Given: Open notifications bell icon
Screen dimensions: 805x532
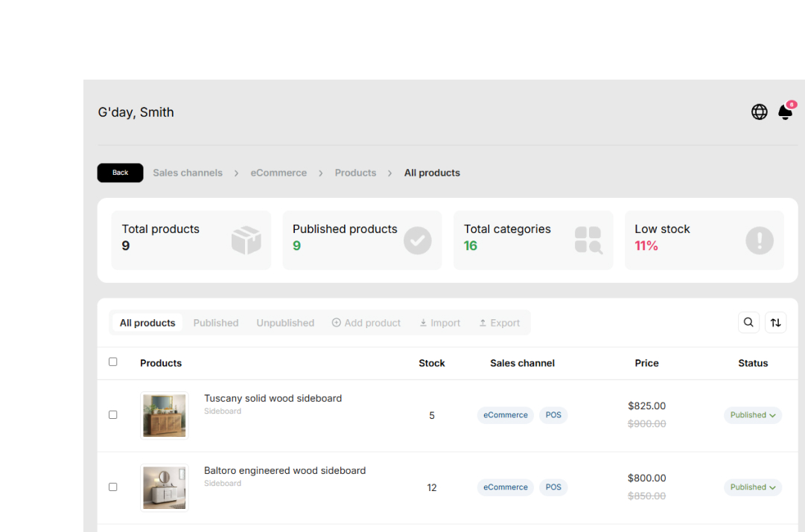Looking at the screenshot, I should coord(786,112).
